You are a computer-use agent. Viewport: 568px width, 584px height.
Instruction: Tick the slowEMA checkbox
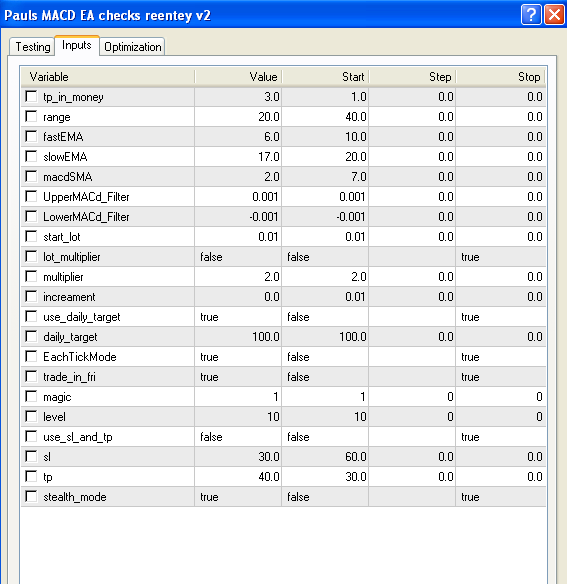pos(31,156)
